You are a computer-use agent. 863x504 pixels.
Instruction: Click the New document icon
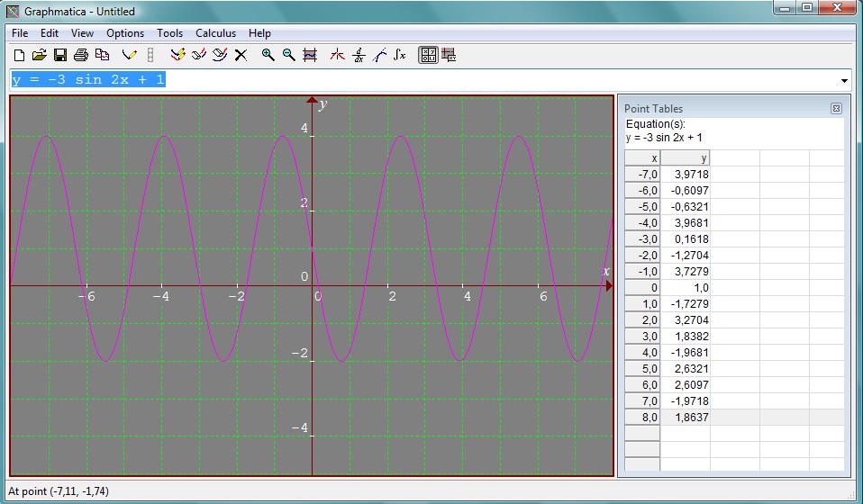(x=20, y=55)
